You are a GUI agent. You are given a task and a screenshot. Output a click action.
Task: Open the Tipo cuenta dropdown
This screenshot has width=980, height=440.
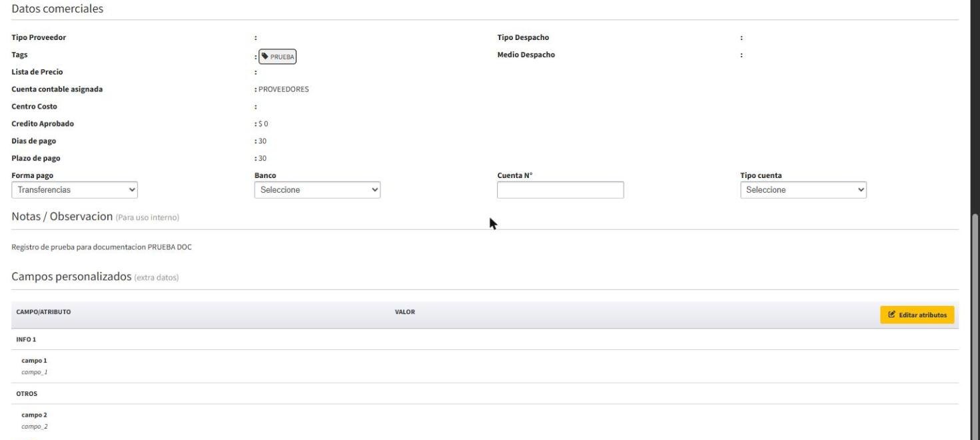[x=803, y=190]
